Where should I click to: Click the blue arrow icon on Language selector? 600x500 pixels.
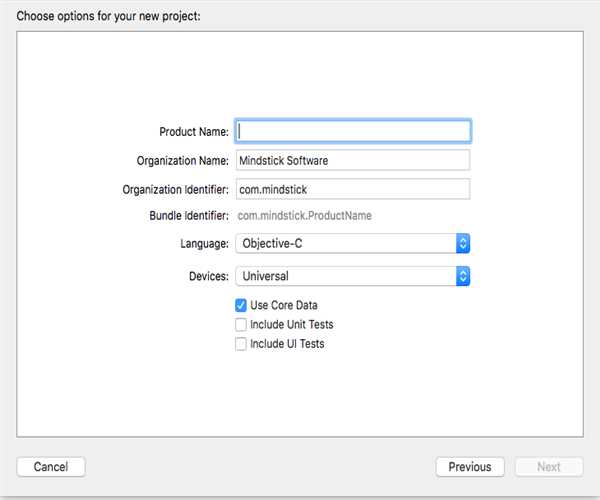(462, 244)
